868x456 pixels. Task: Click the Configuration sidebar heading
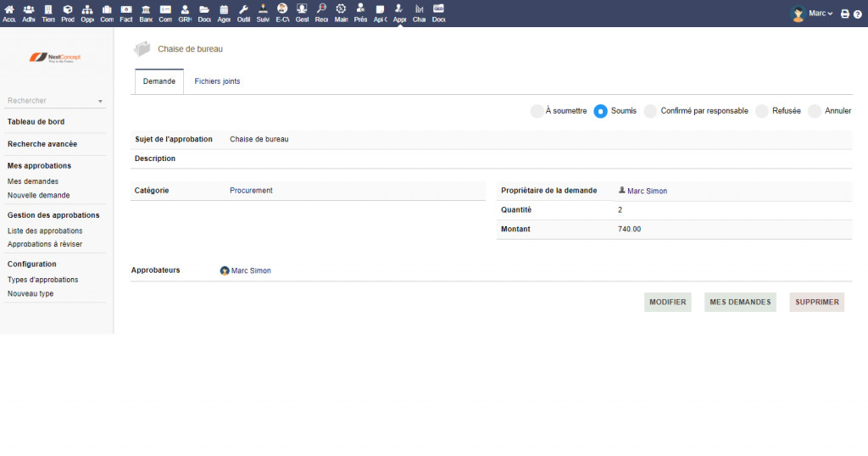tap(31, 264)
